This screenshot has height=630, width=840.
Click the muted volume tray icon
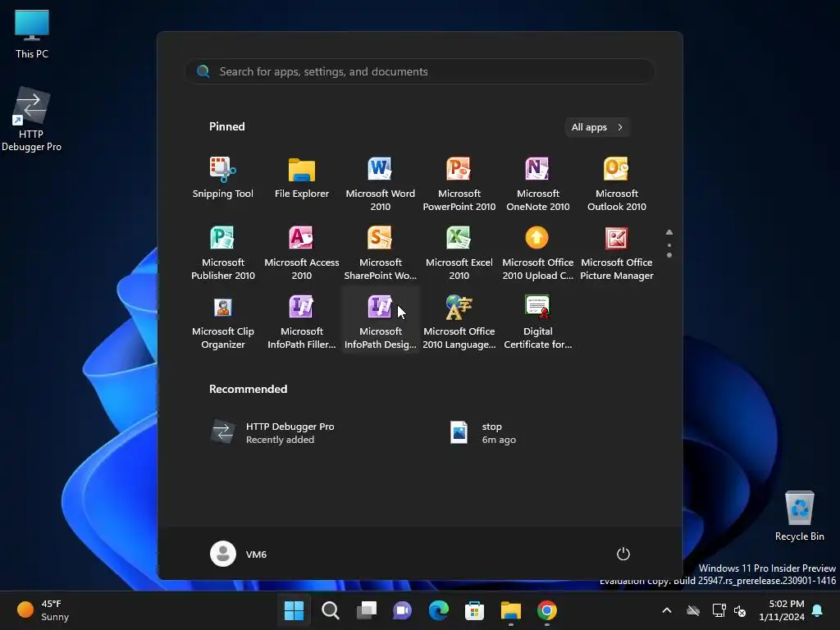click(x=741, y=610)
